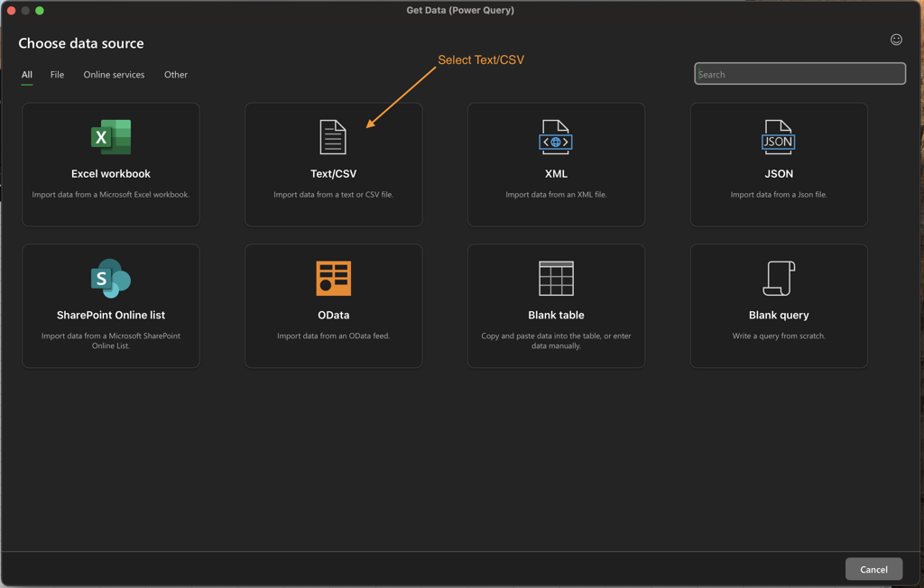Screen dimensions: 924x588
Task: Click the 'Import data from an XML file' description
Action: 556,195
